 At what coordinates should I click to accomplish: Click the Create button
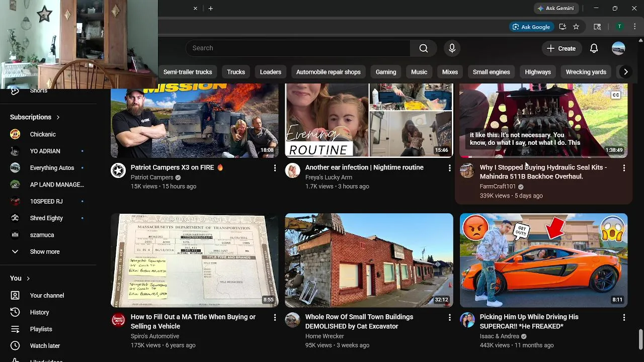(x=561, y=48)
